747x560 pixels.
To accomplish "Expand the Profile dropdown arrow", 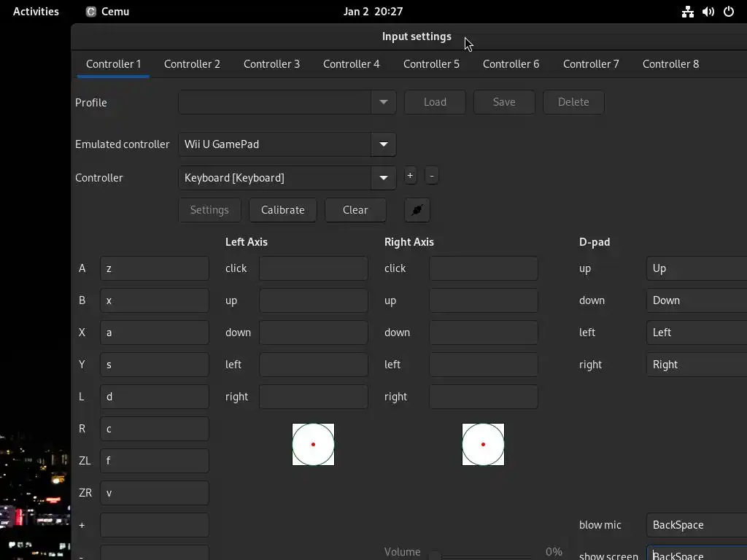I will click(x=384, y=102).
